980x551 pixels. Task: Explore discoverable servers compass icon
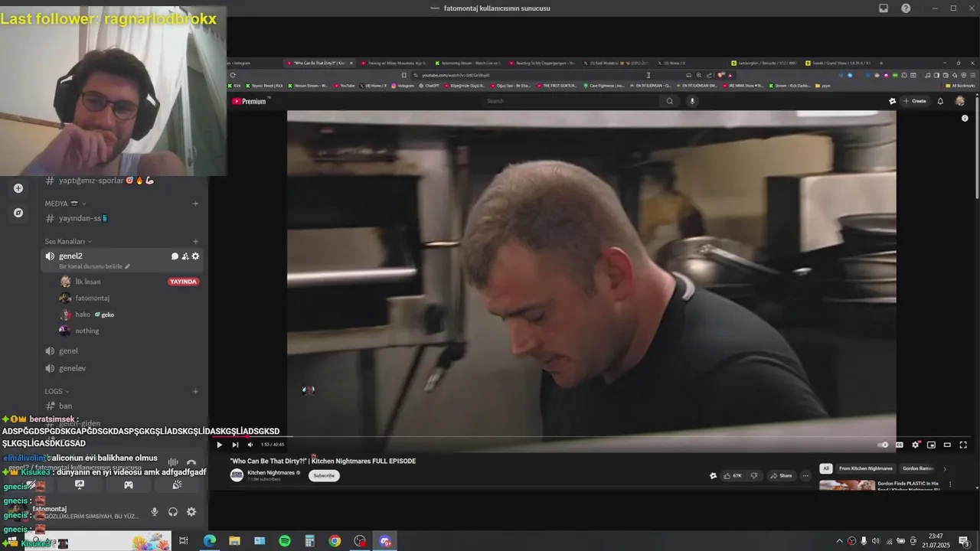(x=18, y=213)
